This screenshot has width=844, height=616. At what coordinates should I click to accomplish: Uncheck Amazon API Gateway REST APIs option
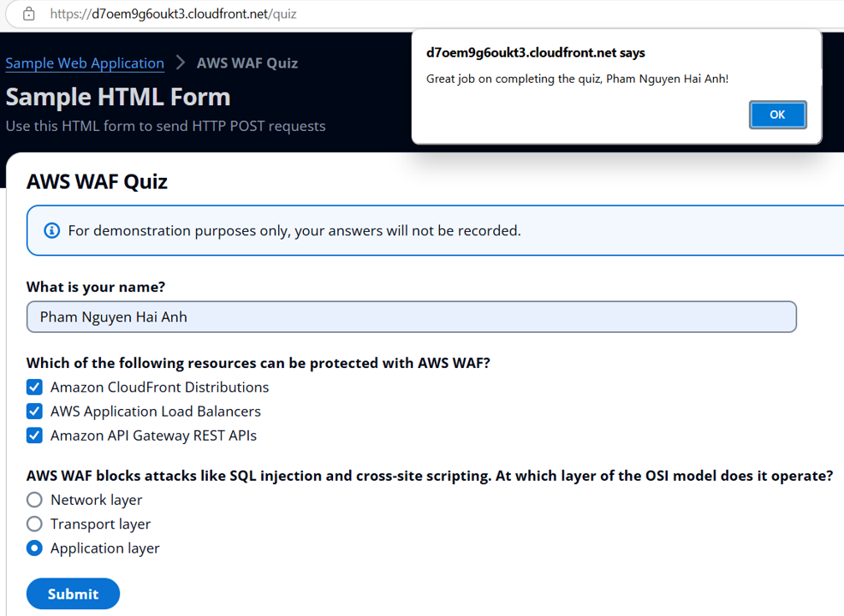tap(34, 435)
